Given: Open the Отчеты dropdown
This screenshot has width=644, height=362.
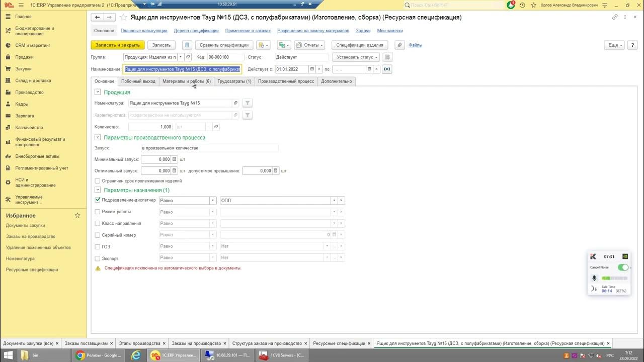Looking at the screenshot, I should 309,45.
